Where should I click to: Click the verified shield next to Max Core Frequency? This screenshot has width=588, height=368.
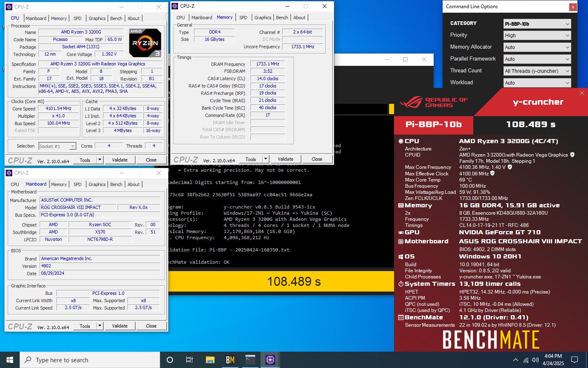pos(510,167)
